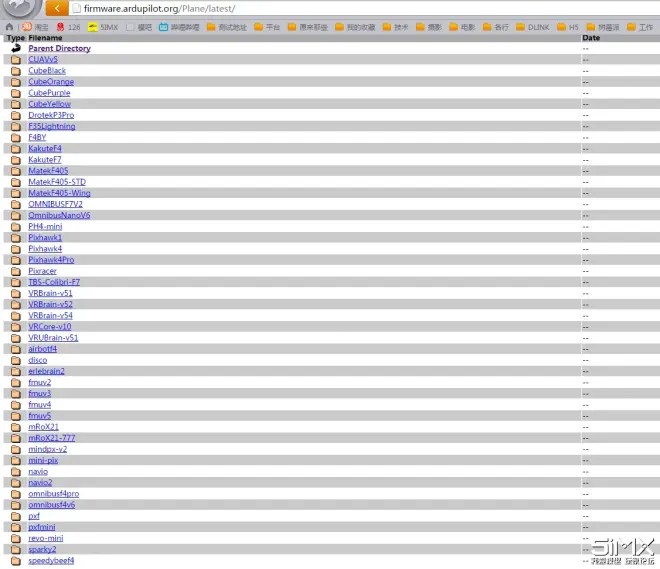Open the DLINK bookmark folder

532,27
